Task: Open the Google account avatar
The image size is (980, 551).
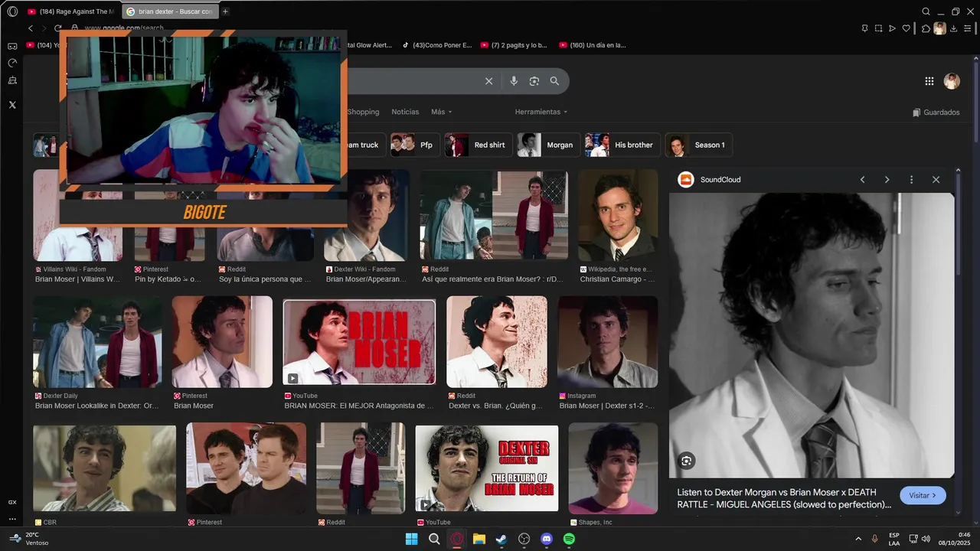Action: coord(952,81)
